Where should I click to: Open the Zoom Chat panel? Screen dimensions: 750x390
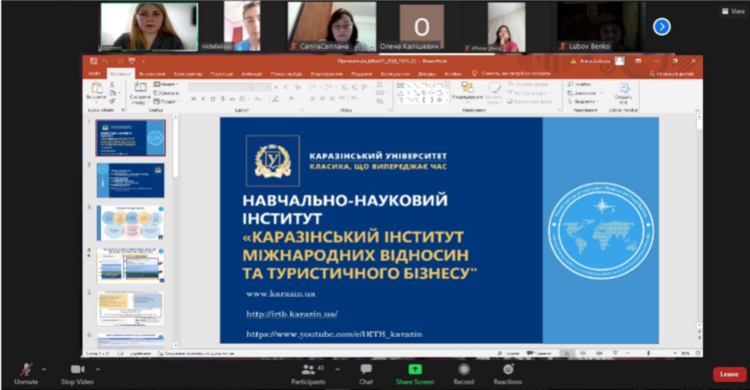click(366, 374)
